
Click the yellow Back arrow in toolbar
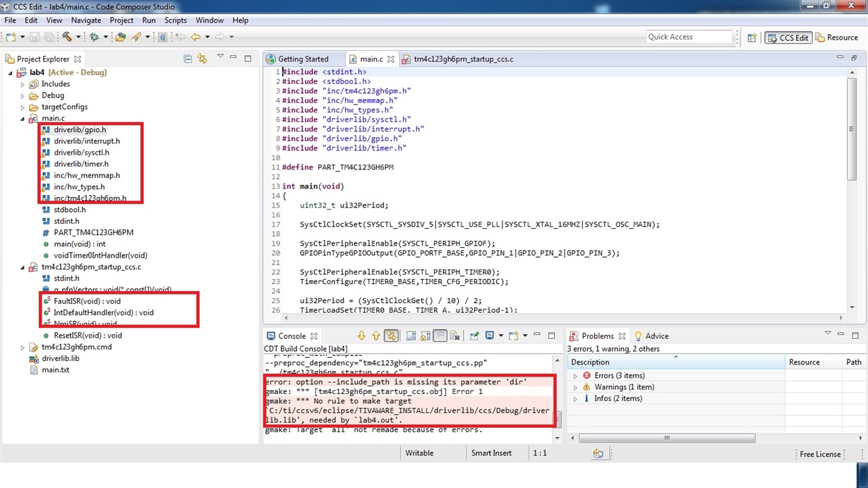pos(195,37)
